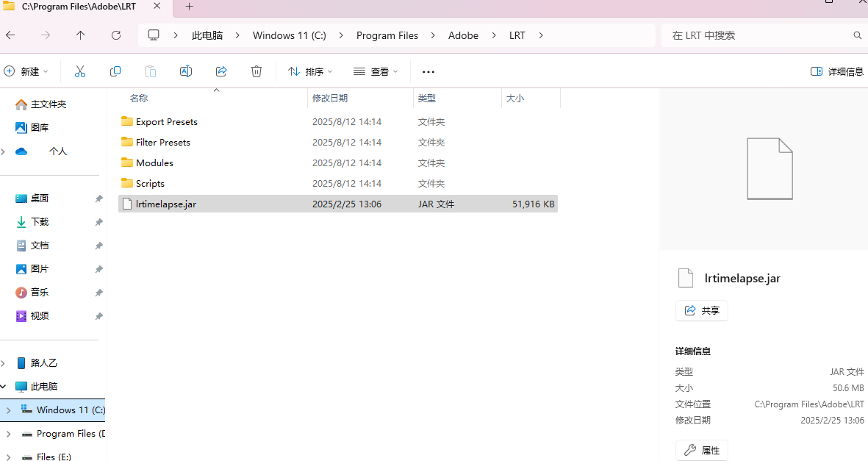The width and height of the screenshot is (868, 461).
Task: Open new tab with plus button
Action: [189, 7]
